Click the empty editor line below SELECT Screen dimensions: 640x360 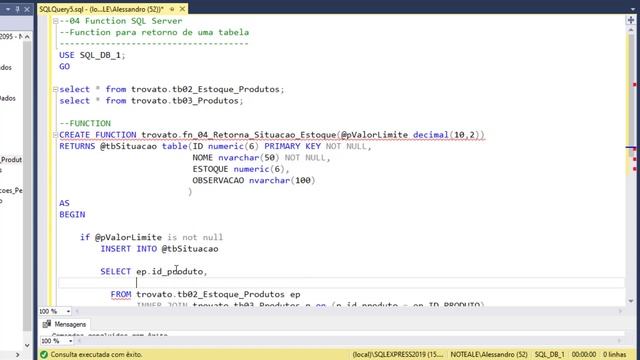341,283
